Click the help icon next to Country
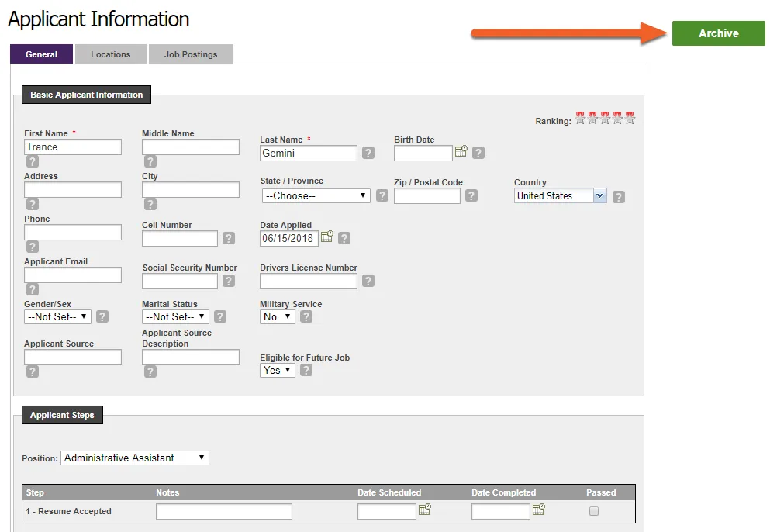This screenshot has width=770, height=532. (x=619, y=197)
